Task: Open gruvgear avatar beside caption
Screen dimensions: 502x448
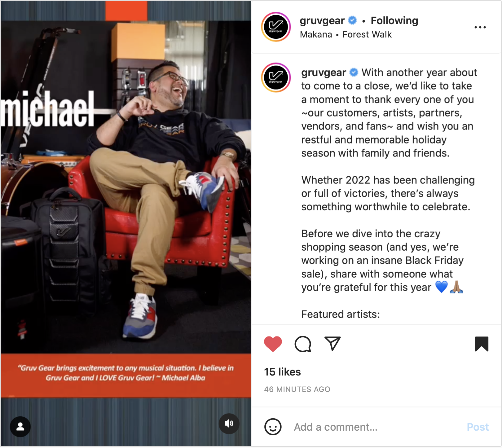Action: click(x=276, y=77)
